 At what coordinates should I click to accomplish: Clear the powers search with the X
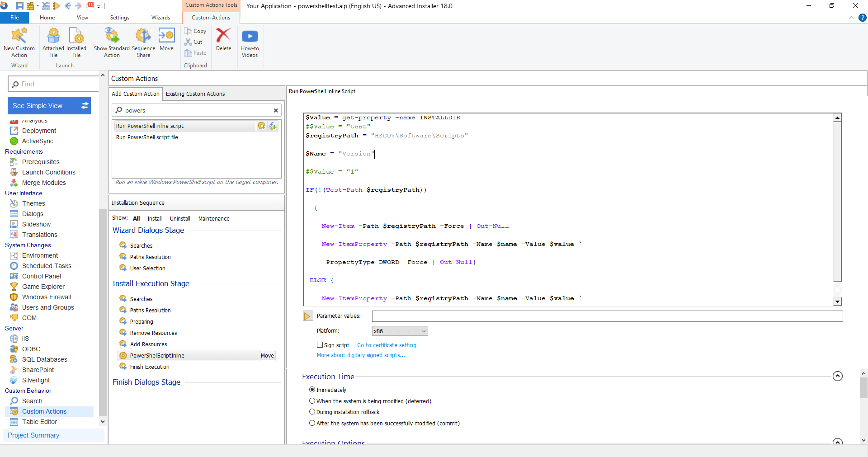(x=276, y=110)
